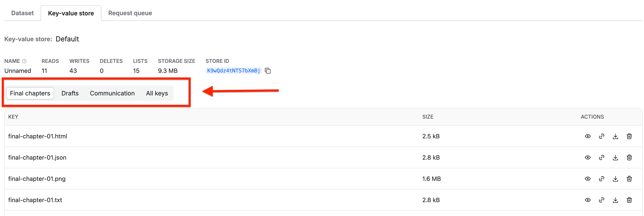Copy link for final-chapter-01.html
644x216 pixels.
coord(601,136)
